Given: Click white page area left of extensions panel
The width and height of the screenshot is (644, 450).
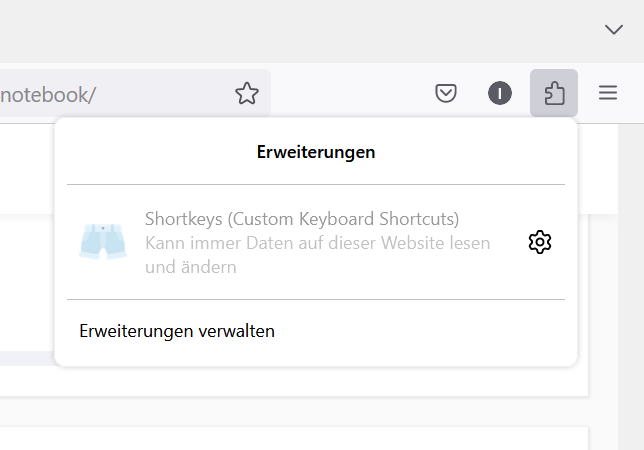Looking at the screenshot, I should 25,280.
